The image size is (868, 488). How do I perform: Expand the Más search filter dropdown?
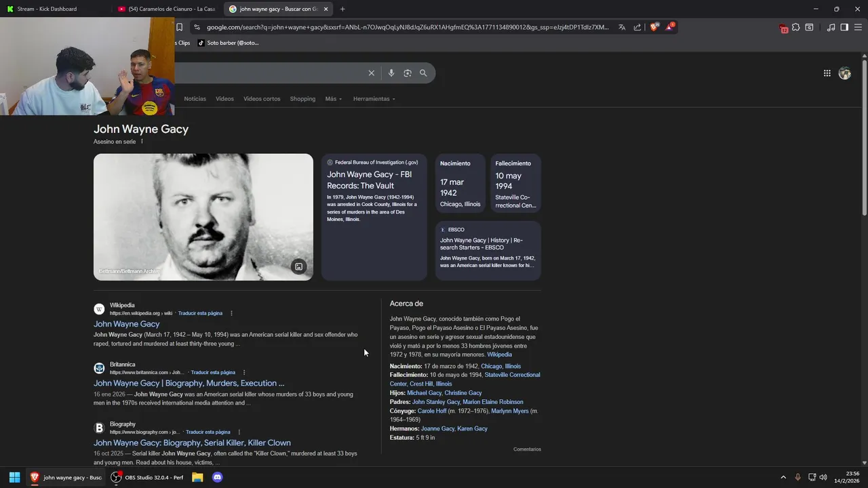tap(334, 99)
